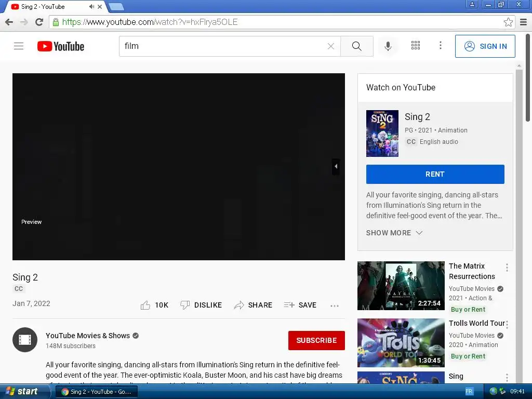Screen dimensions: 532x399
Task: Open a new browser tab
Action: pos(117,7)
